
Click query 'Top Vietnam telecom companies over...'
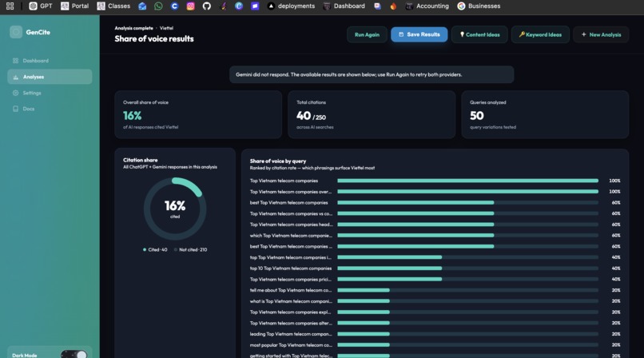(x=290, y=192)
